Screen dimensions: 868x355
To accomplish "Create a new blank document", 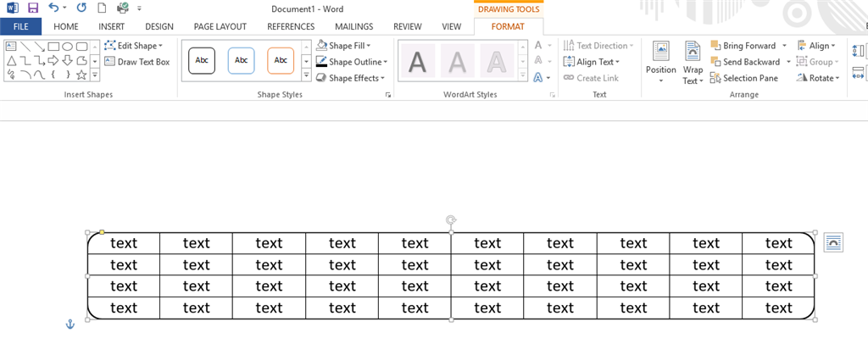I will point(102,8).
